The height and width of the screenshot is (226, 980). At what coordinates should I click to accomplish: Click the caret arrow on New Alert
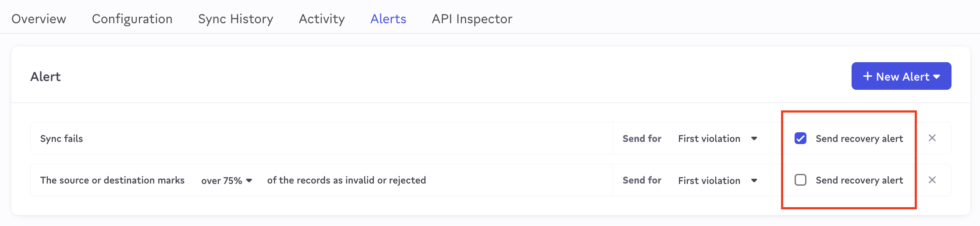[x=937, y=77]
